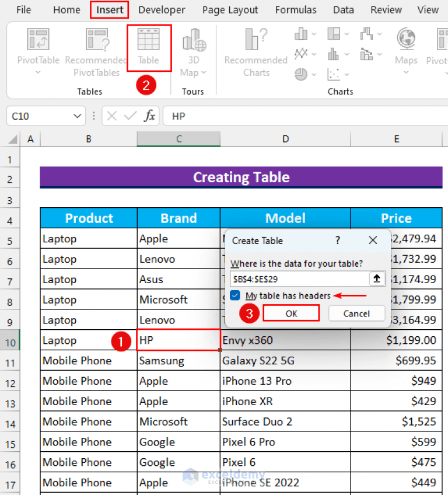Open line chart dropdown arrow
The image size is (448, 495).
click(314, 54)
